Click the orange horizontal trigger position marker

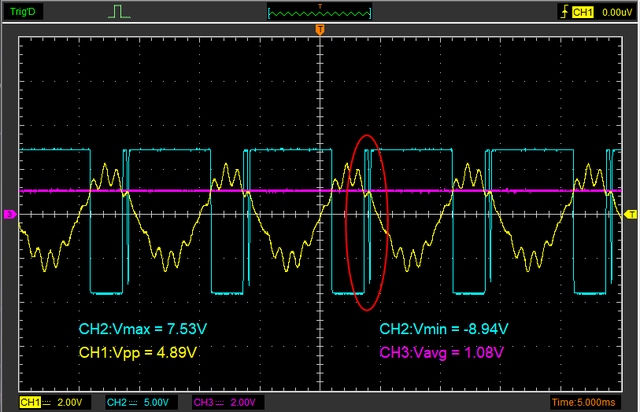[320, 31]
